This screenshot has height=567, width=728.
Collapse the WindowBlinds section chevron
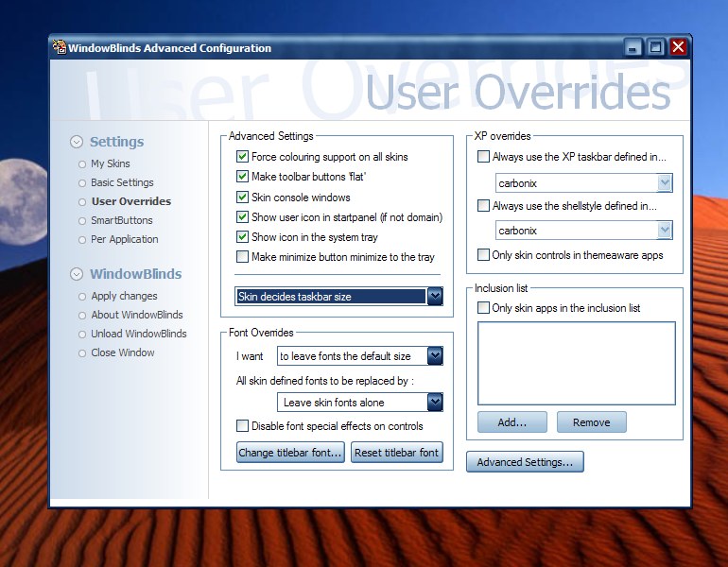click(77, 274)
